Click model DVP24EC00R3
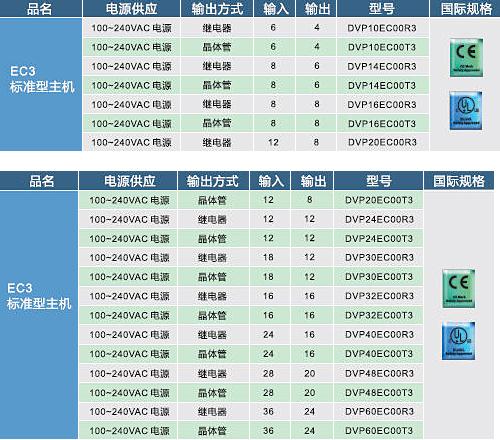This screenshot has width=500, height=440. coord(379,219)
